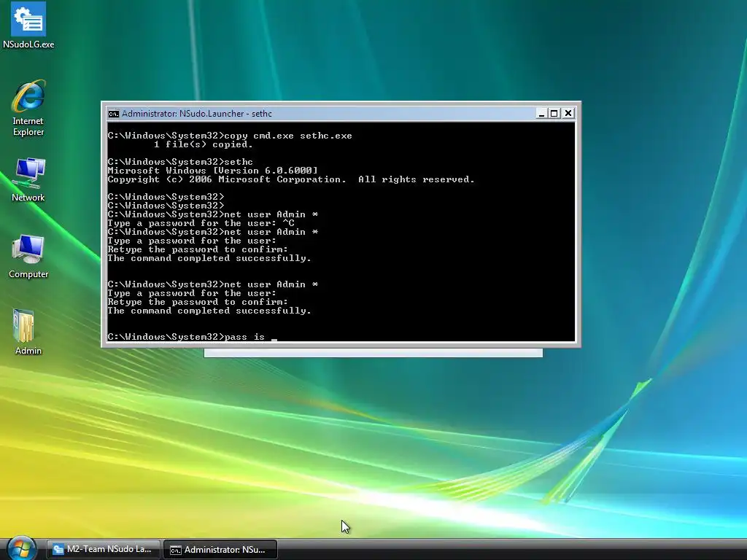Open the command prompt system menu icon
The width and height of the screenshot is (747, 560).
point(113,113)
